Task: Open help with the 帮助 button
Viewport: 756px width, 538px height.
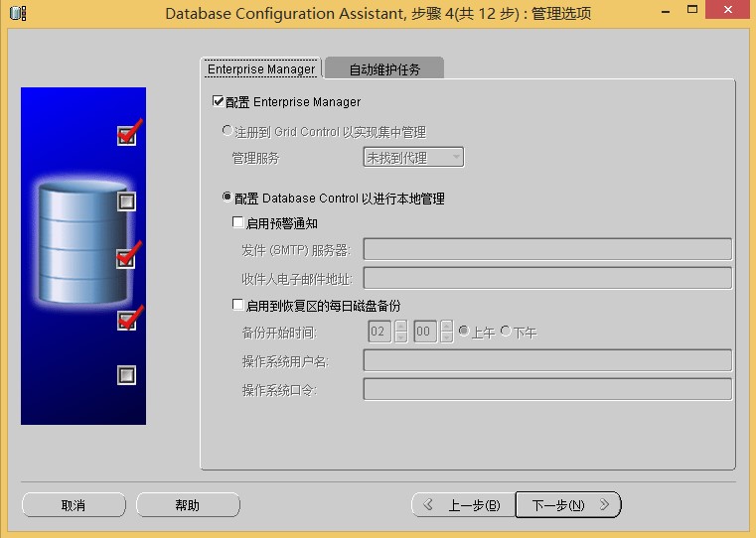Action: tap(188, 505)
